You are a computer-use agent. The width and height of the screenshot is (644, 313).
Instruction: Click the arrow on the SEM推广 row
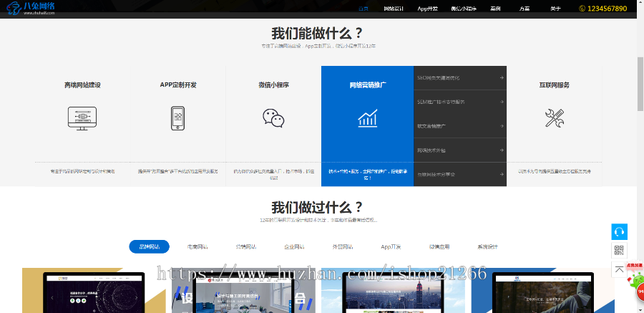point(502,102)
